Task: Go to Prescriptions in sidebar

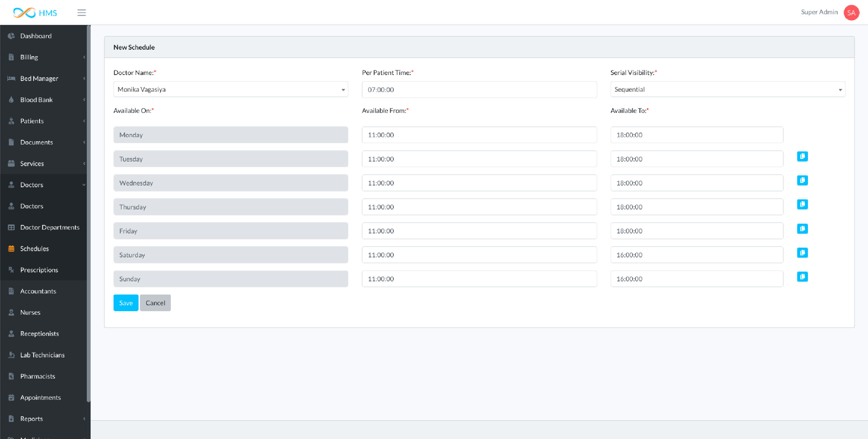Action: click(39, 270)
